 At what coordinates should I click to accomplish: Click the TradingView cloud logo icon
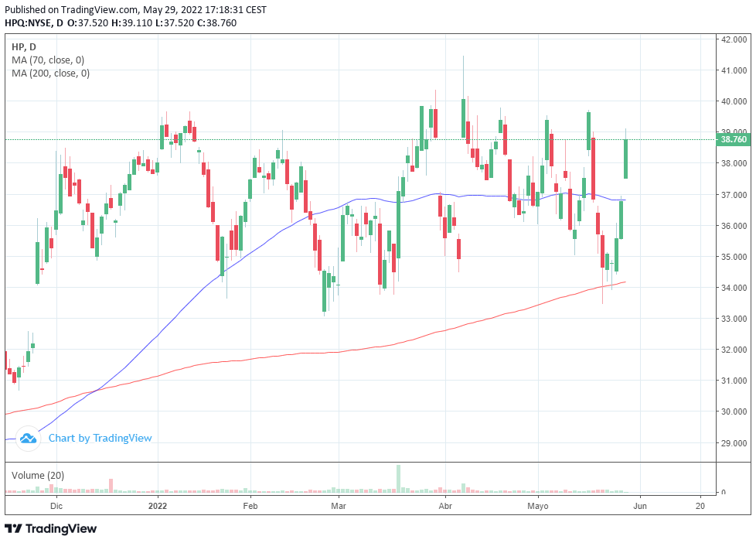point(28,439)
